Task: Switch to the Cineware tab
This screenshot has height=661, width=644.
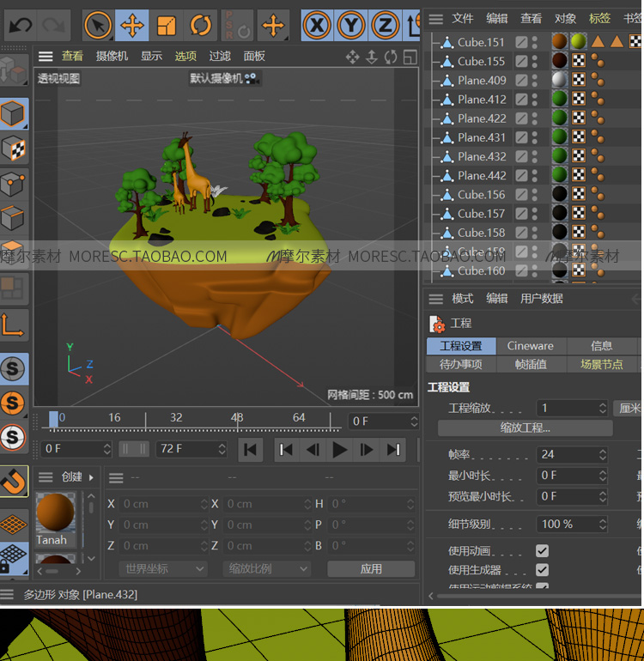Action: coord(530,346)
